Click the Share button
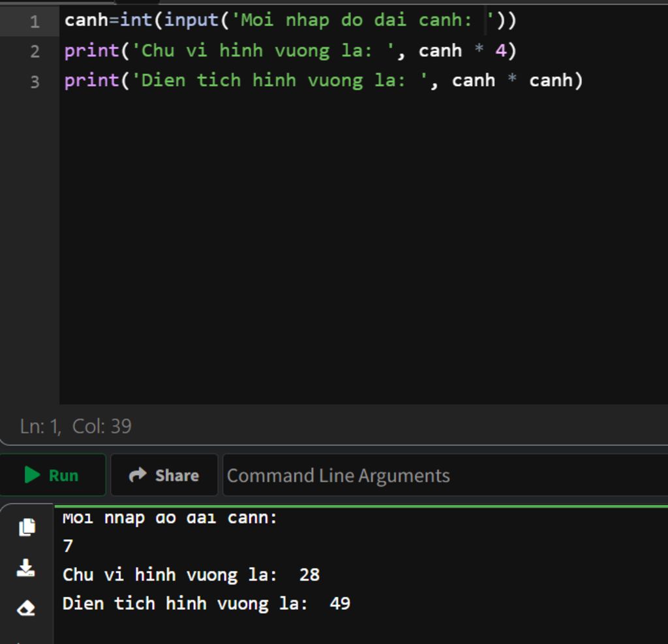This screenshot has width=668, height=644. point(164,475)
